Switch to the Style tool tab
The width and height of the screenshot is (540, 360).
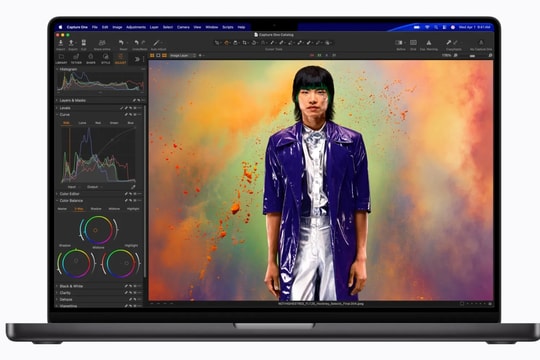pos(105,59)
